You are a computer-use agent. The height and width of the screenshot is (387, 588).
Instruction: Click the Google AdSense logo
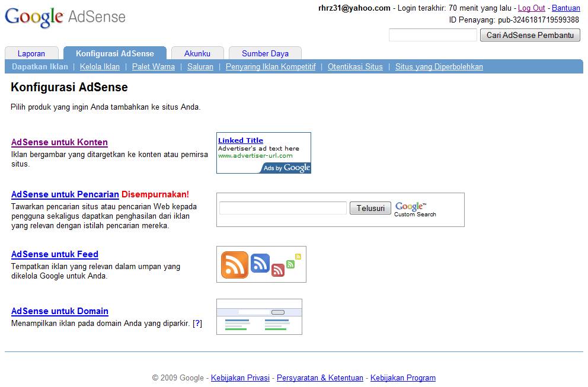click(65, 17)
